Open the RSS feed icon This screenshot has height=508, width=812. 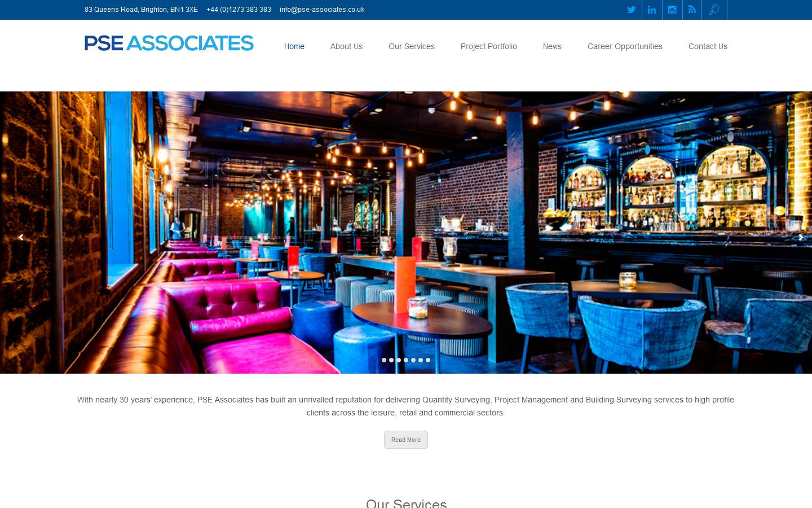[x=692, y=10]
